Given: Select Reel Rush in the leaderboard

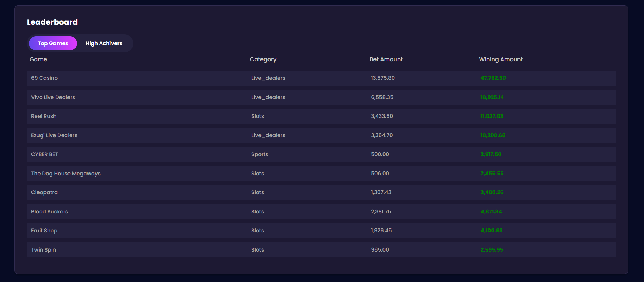Looking at the screenshot, I should tap(44, 116).
